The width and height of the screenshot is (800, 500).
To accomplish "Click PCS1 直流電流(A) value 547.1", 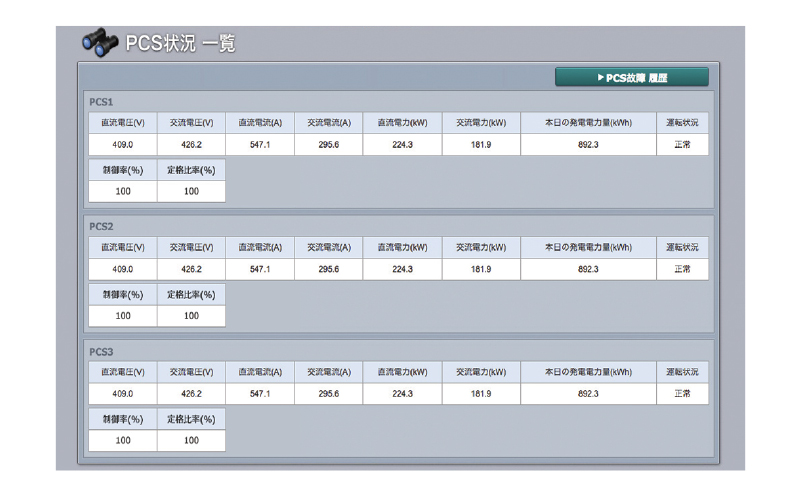I will click(260, 145).
